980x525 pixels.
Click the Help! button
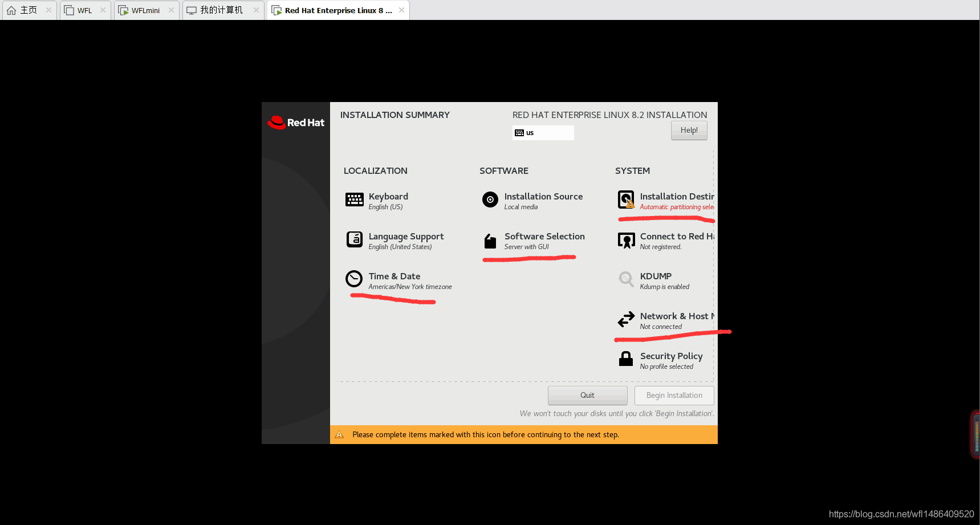pos(689,131)
